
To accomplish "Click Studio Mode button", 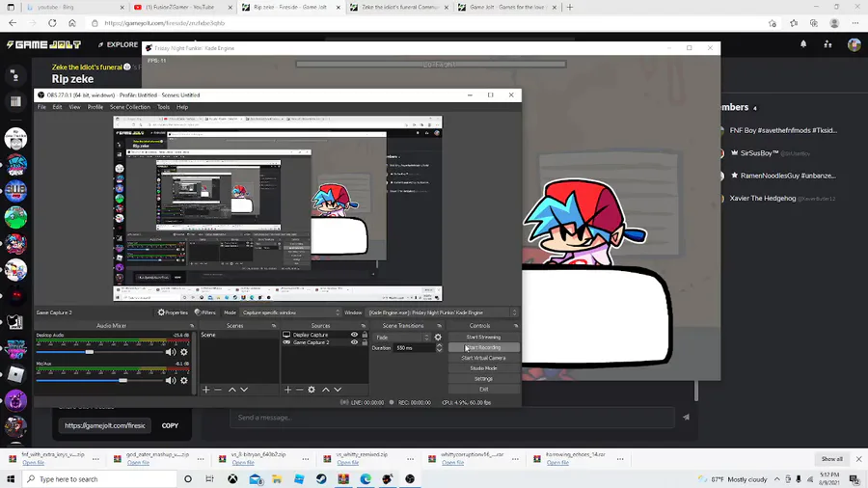I will (x=483, y=368).
